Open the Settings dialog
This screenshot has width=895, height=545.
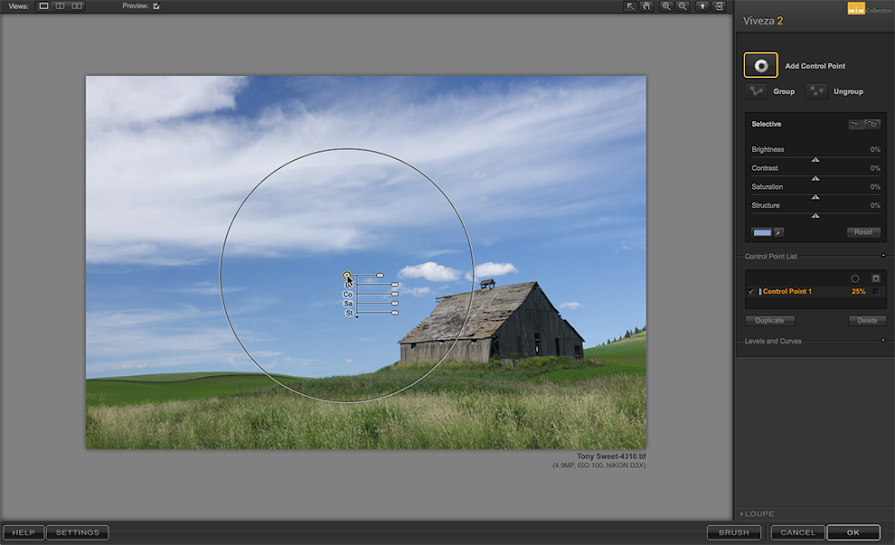coord(77,532)
